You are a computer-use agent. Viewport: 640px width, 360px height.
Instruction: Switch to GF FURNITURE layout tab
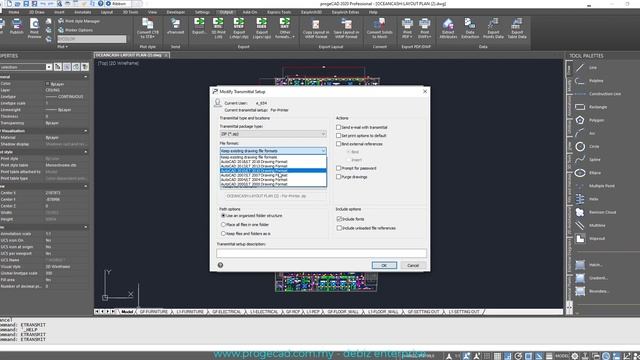click(154, 312)
